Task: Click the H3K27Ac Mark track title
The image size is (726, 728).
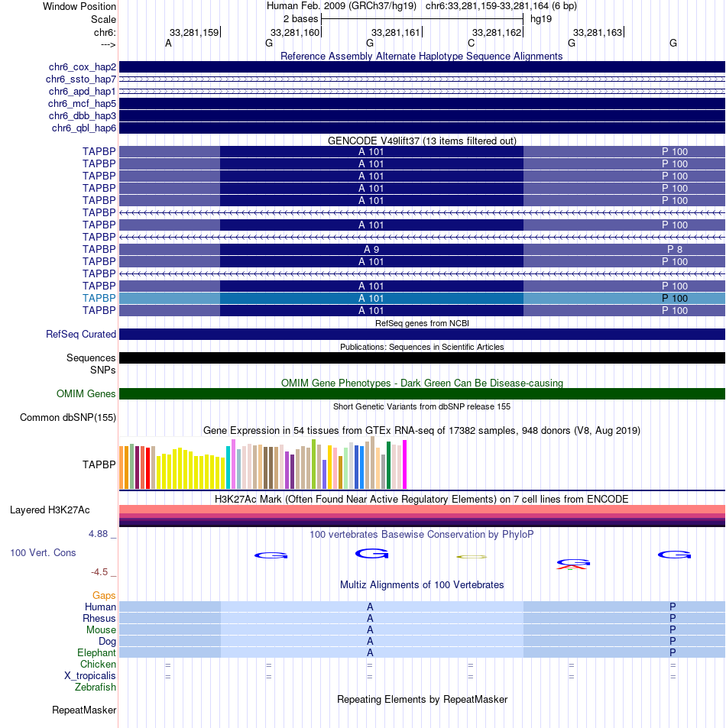Action: pyautogui.click(x=421, y=499)
